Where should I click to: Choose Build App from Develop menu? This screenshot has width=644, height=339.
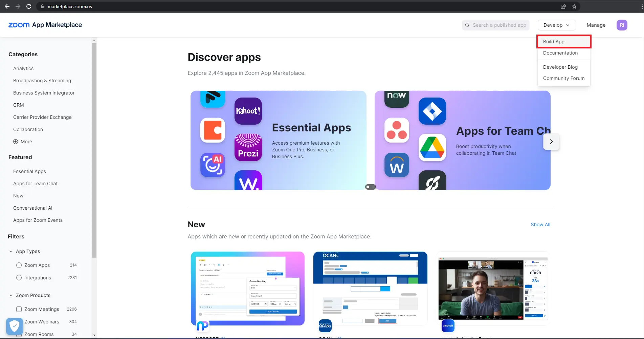tap(564, 42)
